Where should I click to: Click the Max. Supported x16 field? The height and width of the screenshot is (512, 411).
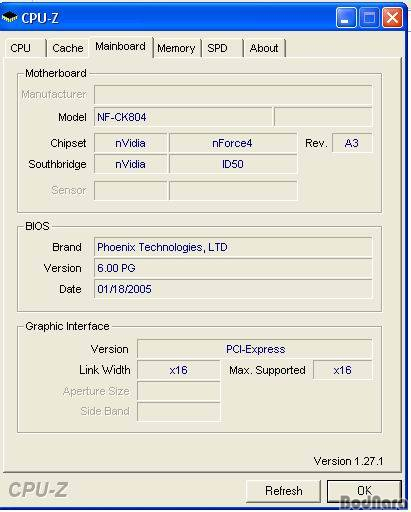pyautogui.click(x=342, y=370)
